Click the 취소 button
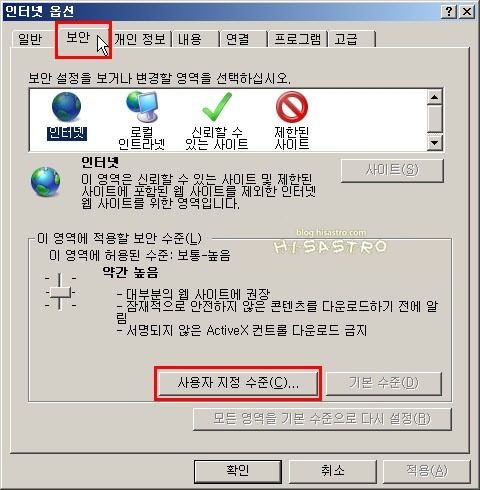The image size is (480, 490). 333,471
